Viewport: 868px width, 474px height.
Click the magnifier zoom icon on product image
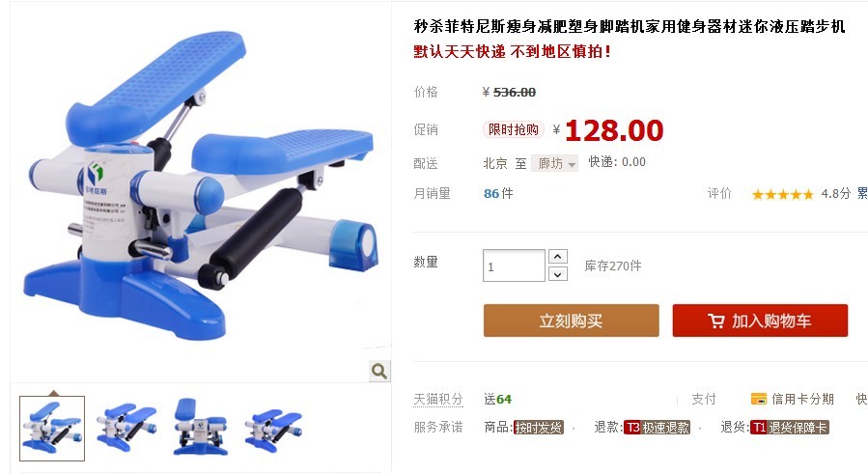[x=379, y=371]
